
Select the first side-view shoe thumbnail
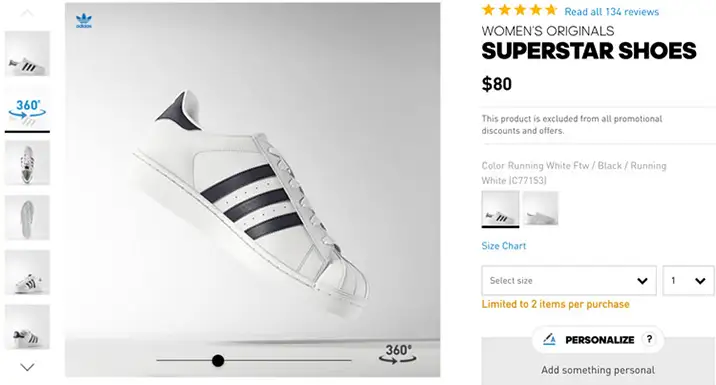pos(27,54)
